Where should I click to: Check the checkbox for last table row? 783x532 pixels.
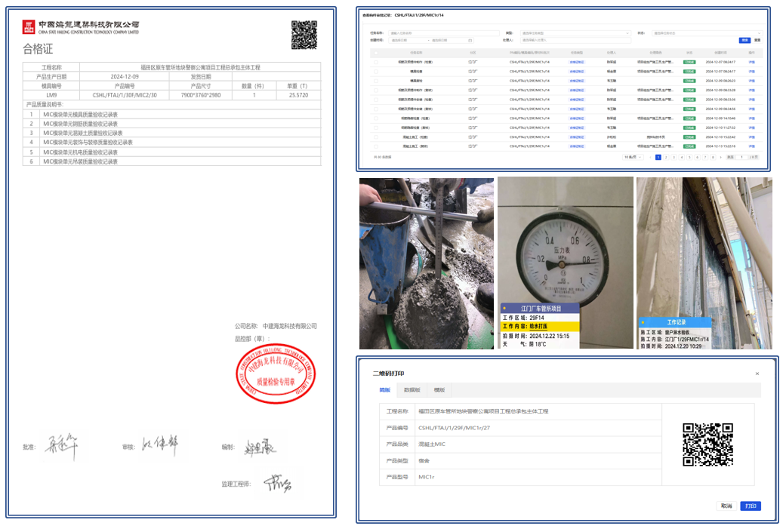pyautogui.click(x=376, y=146)
